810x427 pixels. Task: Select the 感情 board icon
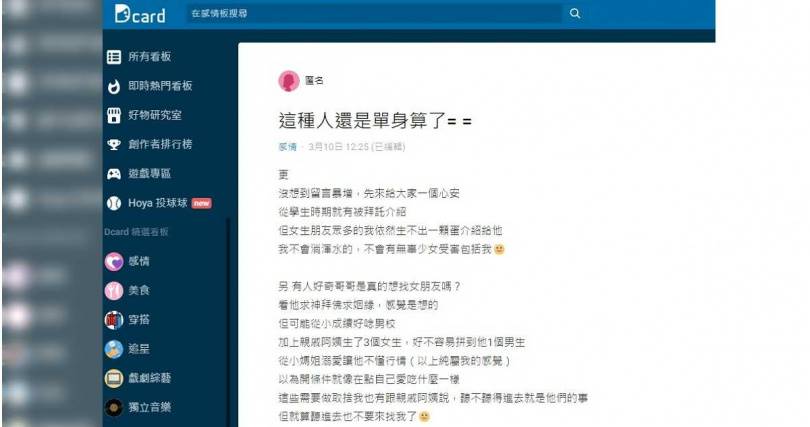114,261
